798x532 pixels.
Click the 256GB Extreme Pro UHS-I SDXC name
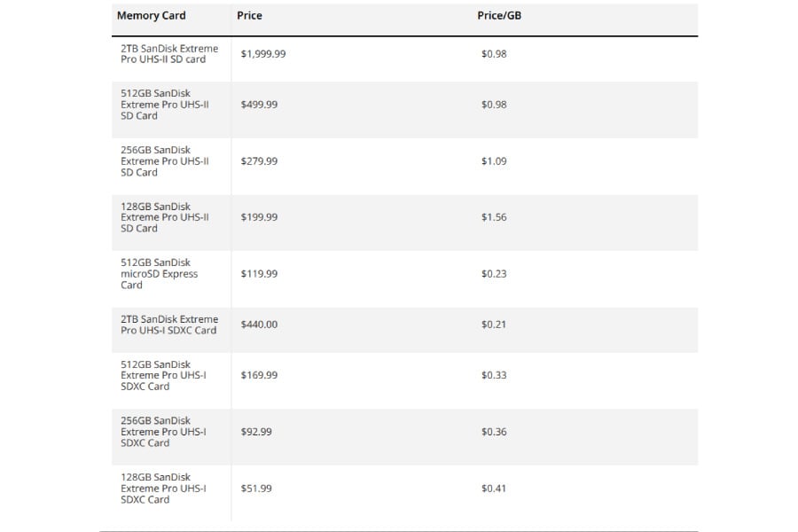tap(164, 432)
